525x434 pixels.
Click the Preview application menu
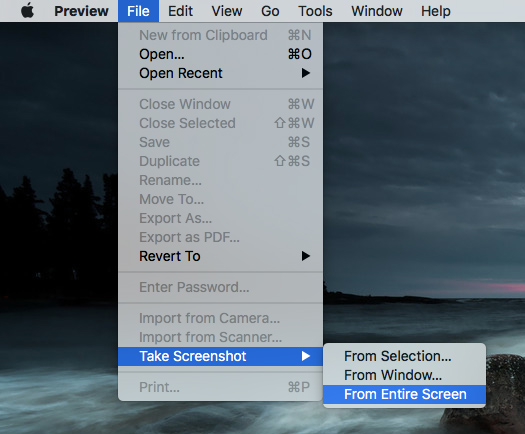[81, 11]
